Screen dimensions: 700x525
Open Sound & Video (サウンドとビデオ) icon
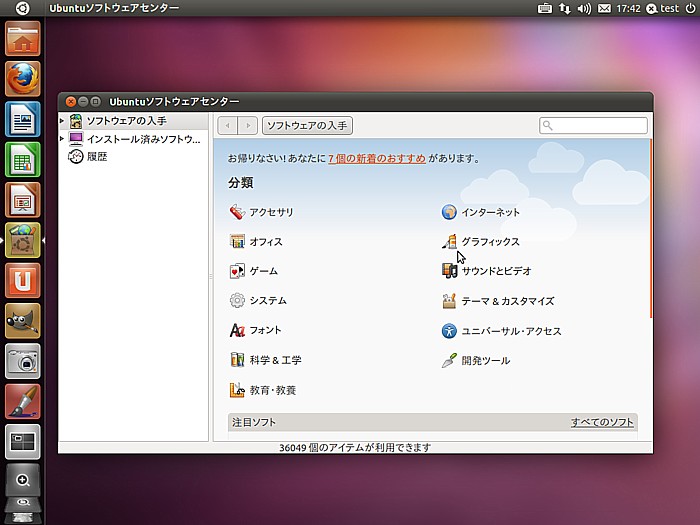[449, 271]
